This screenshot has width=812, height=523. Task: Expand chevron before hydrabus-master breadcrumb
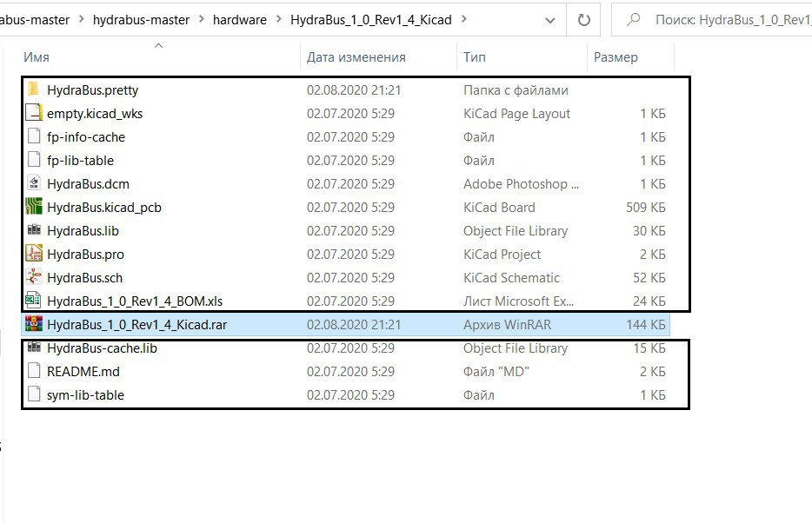pos(82,19)
